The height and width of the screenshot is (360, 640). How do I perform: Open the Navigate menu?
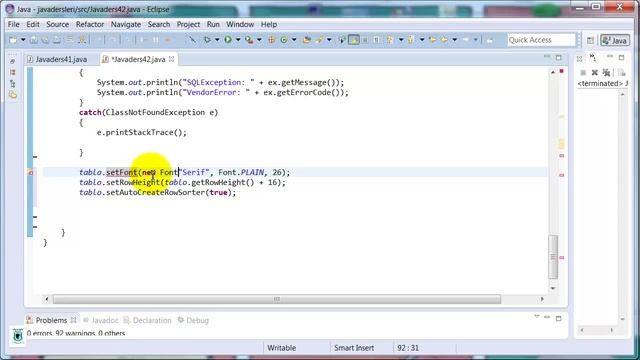(126, 24)
